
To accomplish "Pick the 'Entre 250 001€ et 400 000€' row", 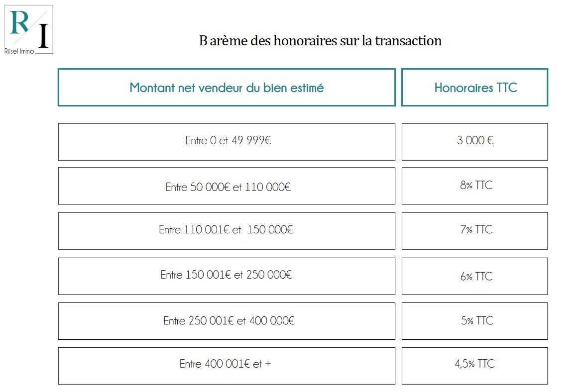I will [x=227, y=321].
